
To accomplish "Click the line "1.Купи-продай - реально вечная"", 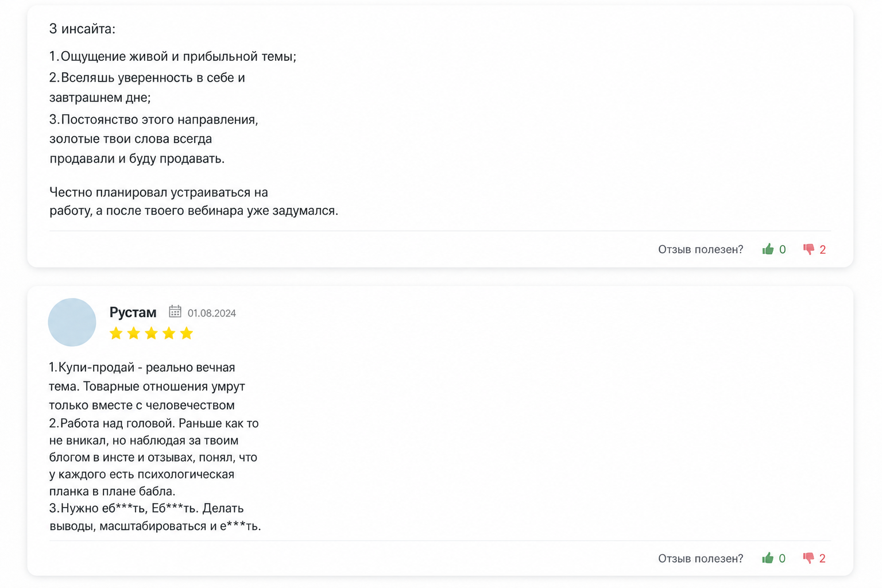I will tap(142, 367).
